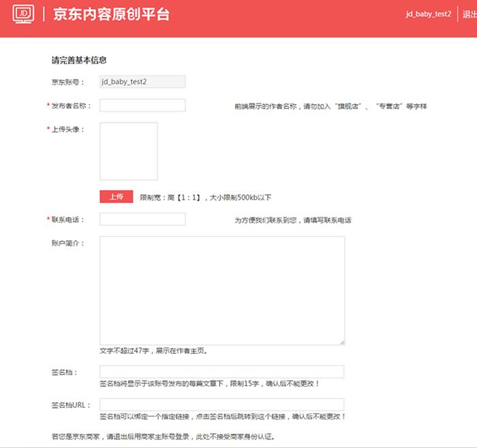Click the 限制宽：高【1：1】size hint text
Image resolution: width=477 pixels, height=448 pixels.
206,197
